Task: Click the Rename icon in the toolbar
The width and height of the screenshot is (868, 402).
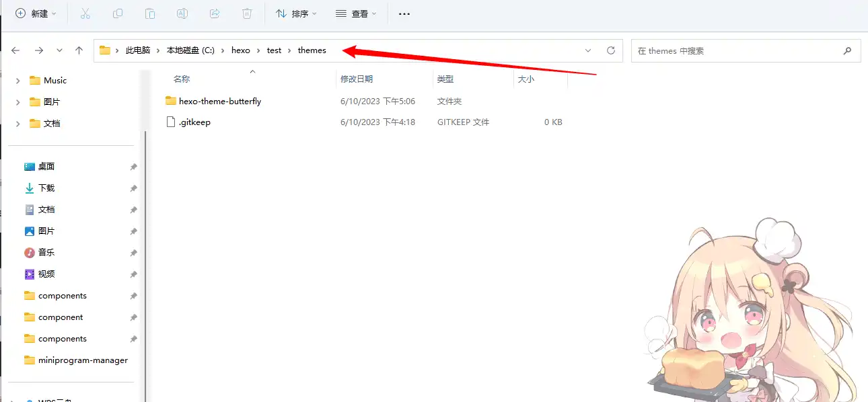Action: coord(182,13)
